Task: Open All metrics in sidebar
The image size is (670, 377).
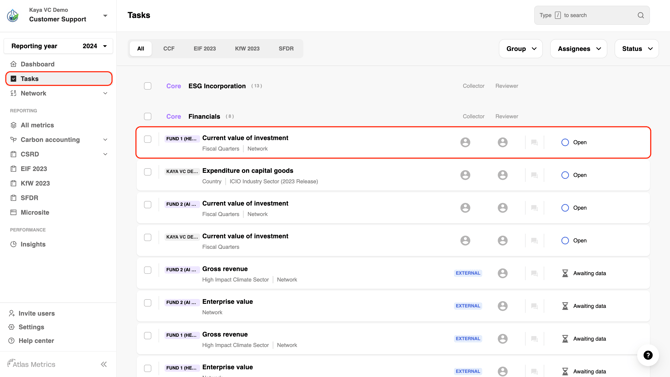Action: (x=37, y=125)
